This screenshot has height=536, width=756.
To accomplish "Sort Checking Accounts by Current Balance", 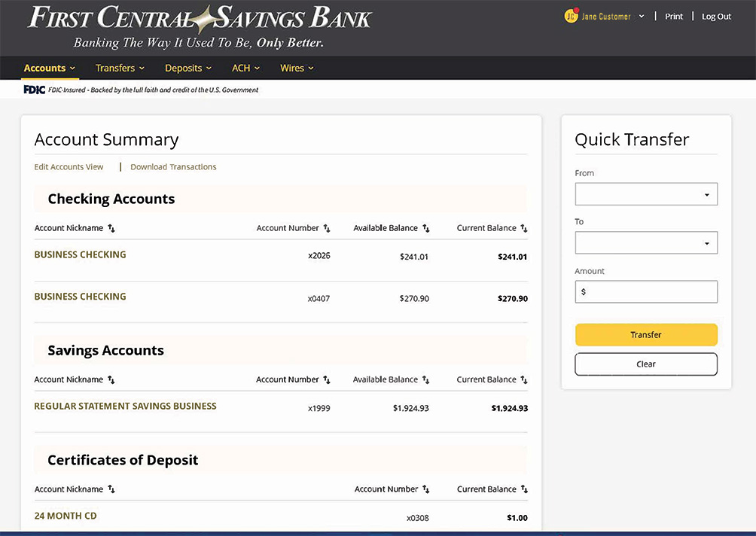I will (524, 228).
